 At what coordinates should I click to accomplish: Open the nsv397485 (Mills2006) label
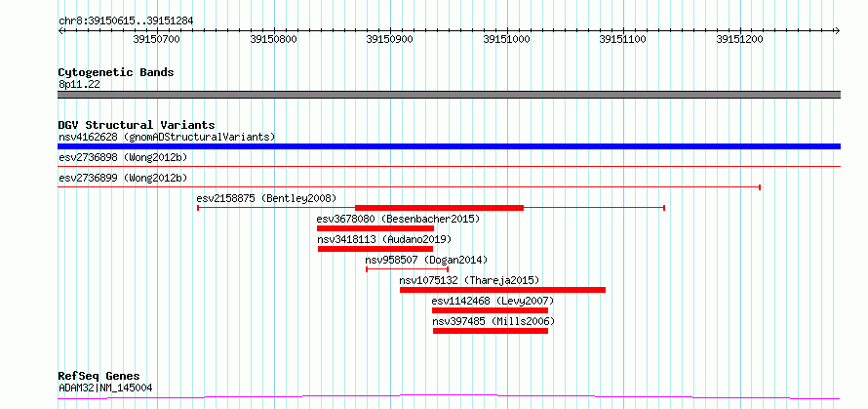[493, 321]
